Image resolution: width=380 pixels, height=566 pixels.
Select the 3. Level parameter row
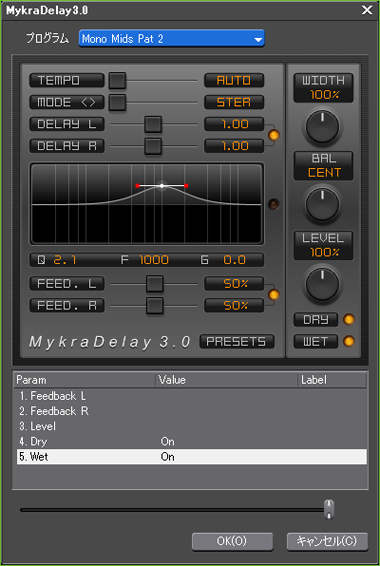point(192,427)
